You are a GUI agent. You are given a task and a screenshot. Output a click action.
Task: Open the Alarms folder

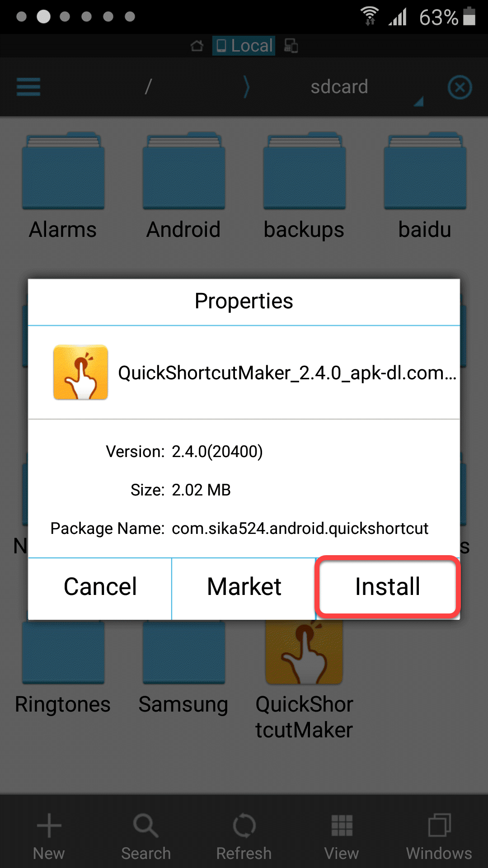(x=63, y=185)
